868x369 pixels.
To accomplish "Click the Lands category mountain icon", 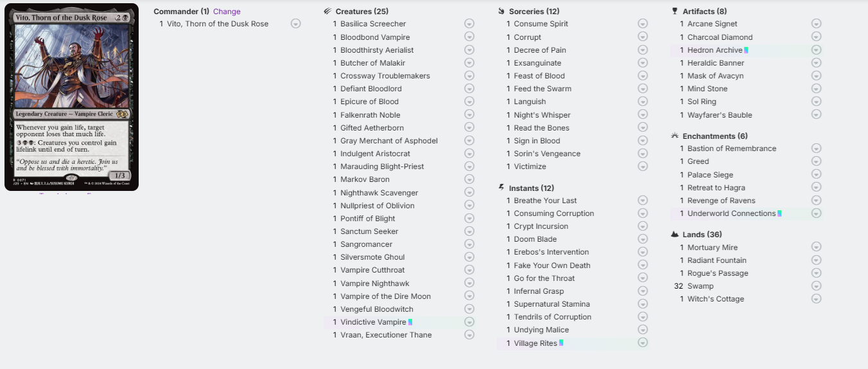I will point(675,235).
